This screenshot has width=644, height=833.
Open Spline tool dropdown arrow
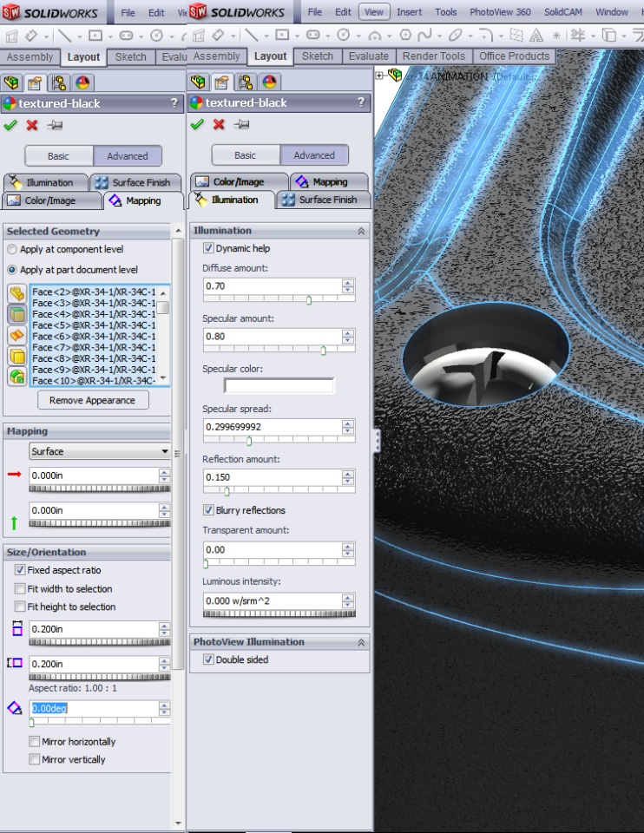tap(439, 36)
